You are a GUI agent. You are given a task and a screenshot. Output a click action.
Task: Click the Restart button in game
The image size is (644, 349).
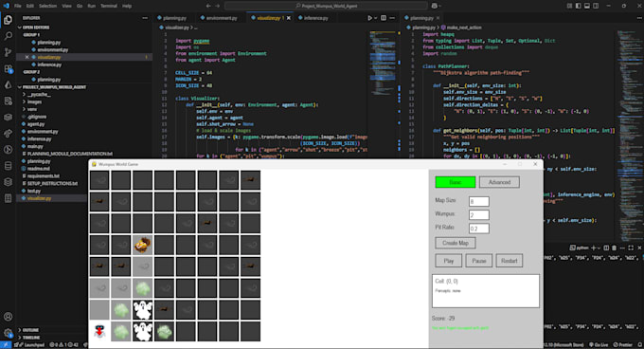[x=509, y=261]
